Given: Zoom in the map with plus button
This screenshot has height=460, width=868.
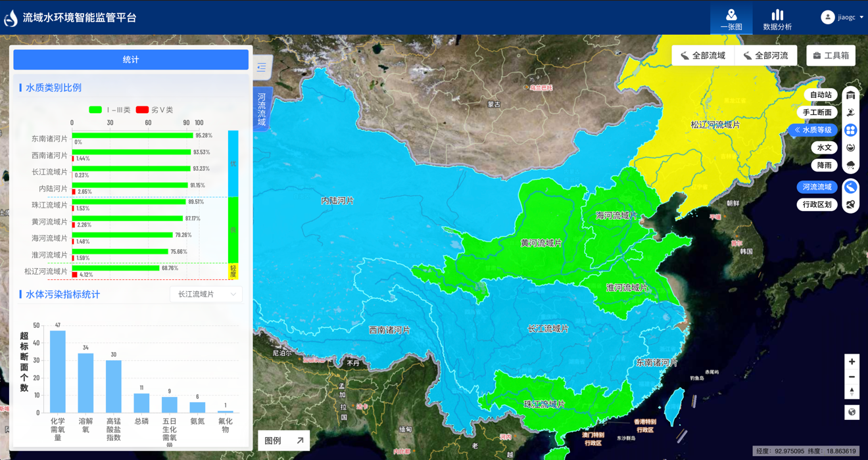Looking at the screenshot, I should pyautogui.click(x=852, y=362).
